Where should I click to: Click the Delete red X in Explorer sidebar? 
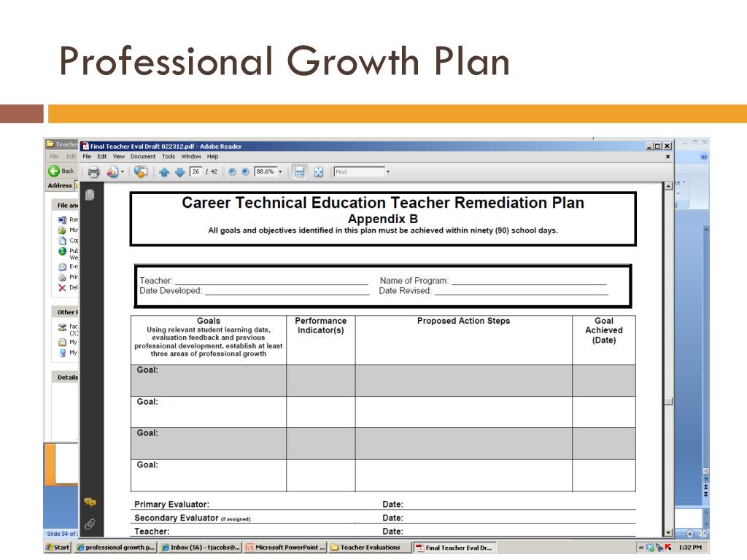click(x=63, y=287)
